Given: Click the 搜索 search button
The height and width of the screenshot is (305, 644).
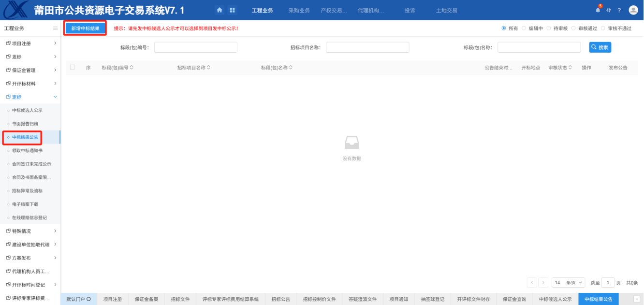Looking at the screenshot, I should click(600, 47).
